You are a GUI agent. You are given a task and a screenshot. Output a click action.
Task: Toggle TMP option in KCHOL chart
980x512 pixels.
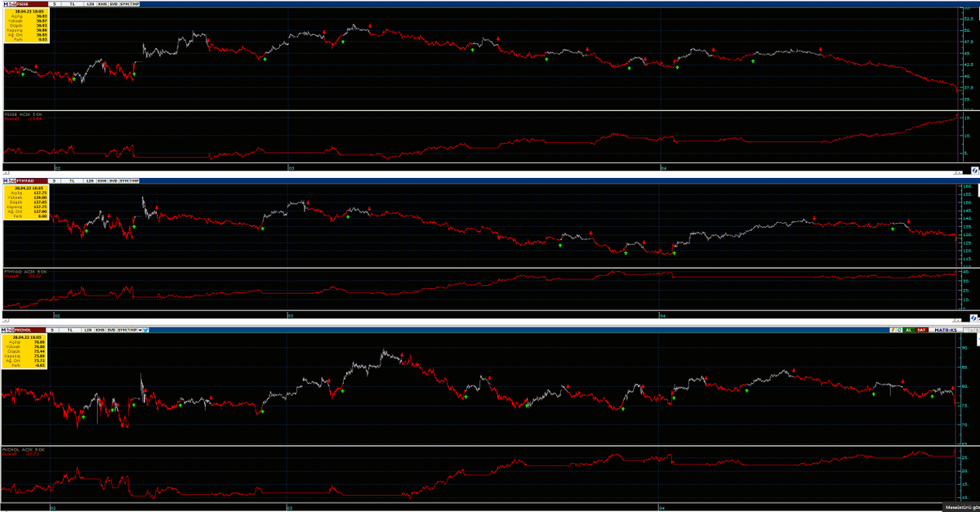tap(132, 330)
